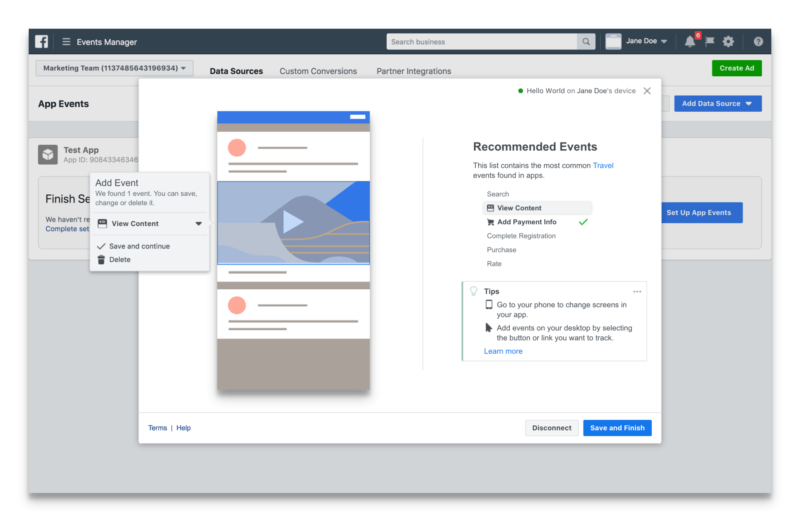Viewport: 800px width, 522px height.
Task: Open the hamburger menu next to Events Manager
Action: (x=66, y=41)
